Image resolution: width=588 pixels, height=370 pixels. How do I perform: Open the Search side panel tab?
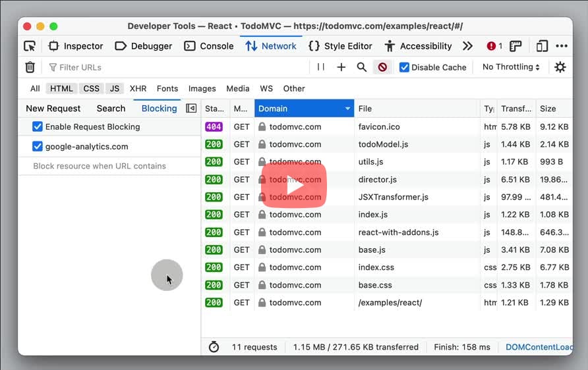point(111,109)
